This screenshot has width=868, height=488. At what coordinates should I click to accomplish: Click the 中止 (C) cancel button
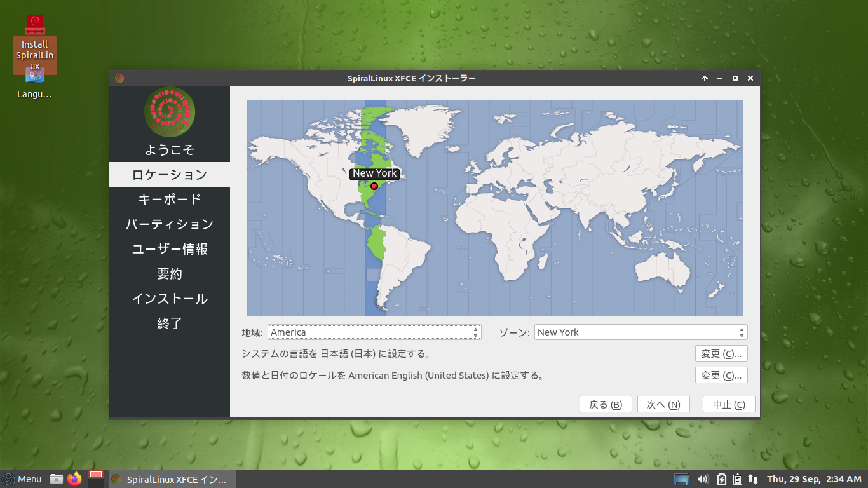[x=729, y=405]
